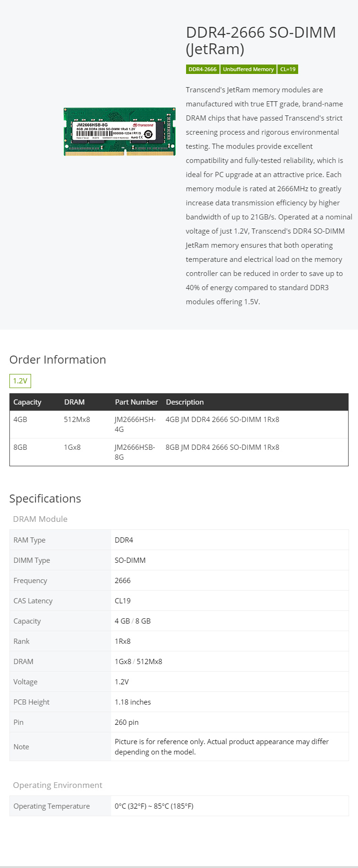This screenshot has width=358, height=868.
Task: Click the 260 pin value
Action: pyautogui.click(x=127, y=722)
